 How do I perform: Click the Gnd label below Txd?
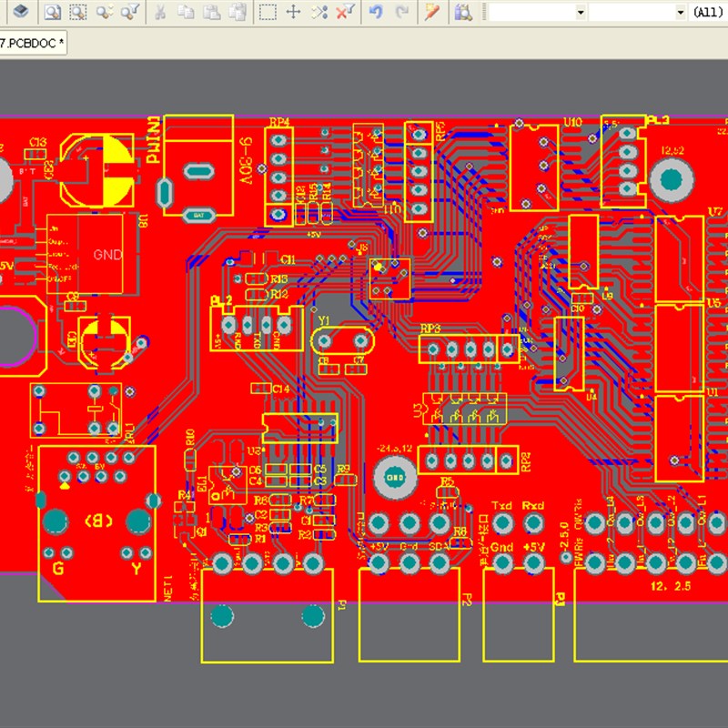(x=501, y=548)
